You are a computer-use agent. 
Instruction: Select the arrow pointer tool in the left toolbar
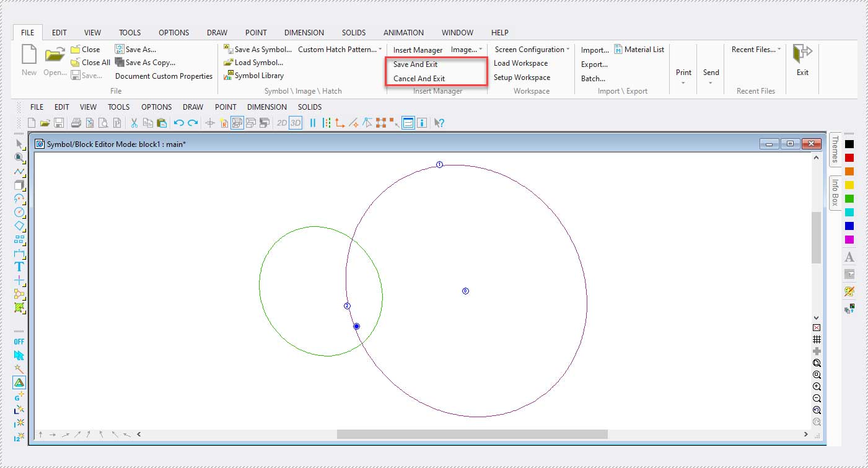click(x=19, y=144)
